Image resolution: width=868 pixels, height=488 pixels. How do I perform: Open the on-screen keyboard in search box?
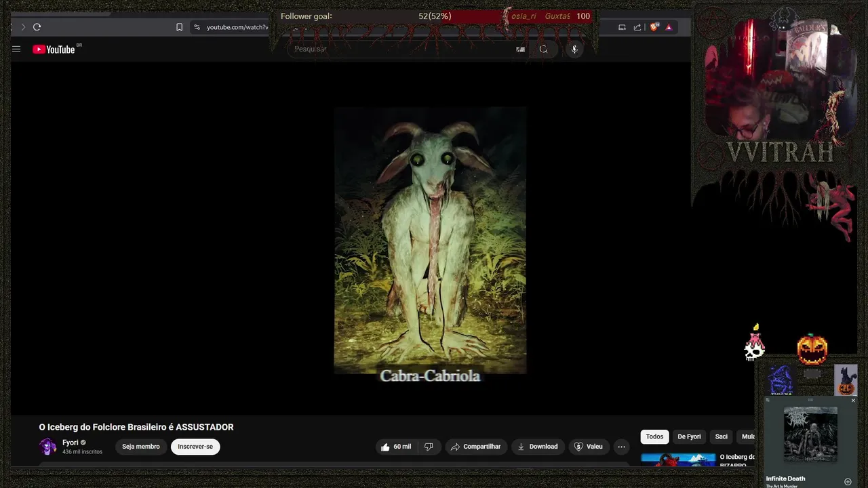point(520,49)
